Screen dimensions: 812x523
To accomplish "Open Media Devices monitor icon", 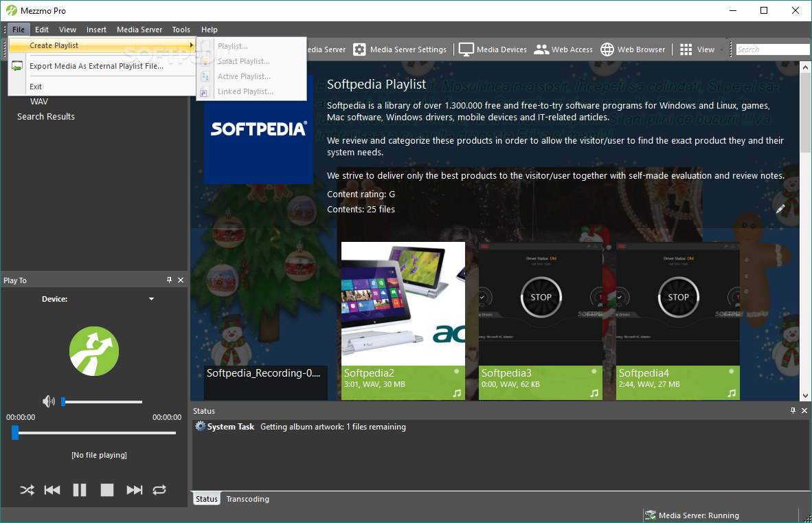I will point(466,49).
